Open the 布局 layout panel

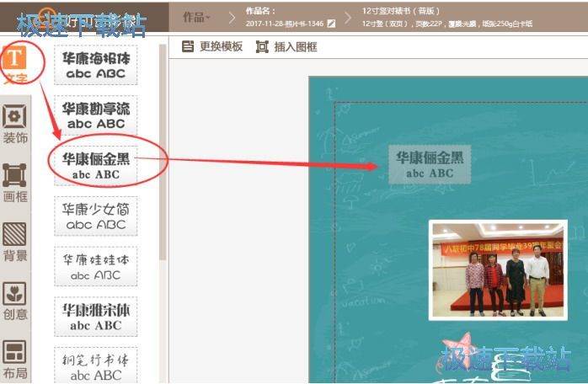15,360
